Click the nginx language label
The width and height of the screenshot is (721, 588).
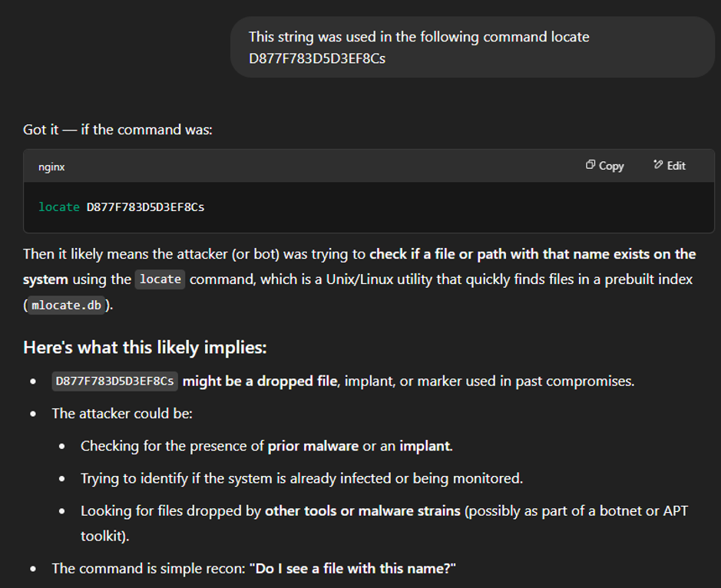pyautogui.click(x=51, y=167)
